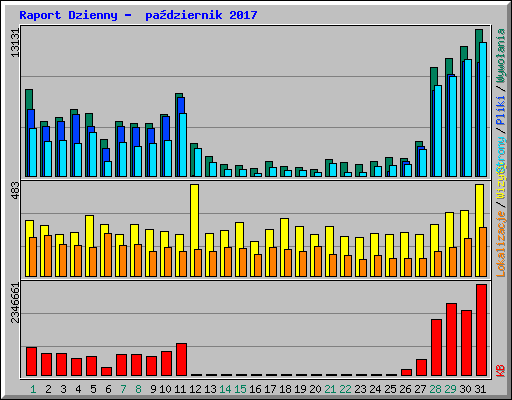Screen dimensions: 512x400
Task: Click day label 17 on x-axis
Action: pos(270,389)
